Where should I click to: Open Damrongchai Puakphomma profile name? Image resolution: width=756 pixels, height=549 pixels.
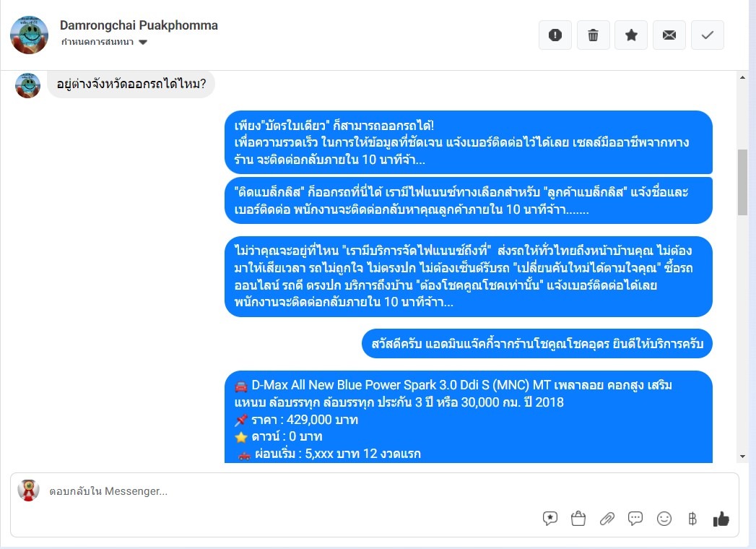coord(139,25)
